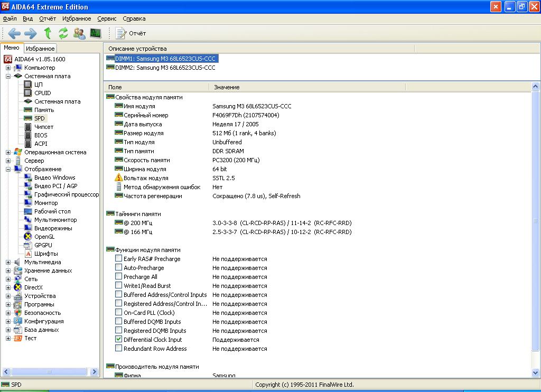Go back with the blue left arrow
The width and height of the screenshot is (541, 392).
pyautogui.click(x=14, y=33)
